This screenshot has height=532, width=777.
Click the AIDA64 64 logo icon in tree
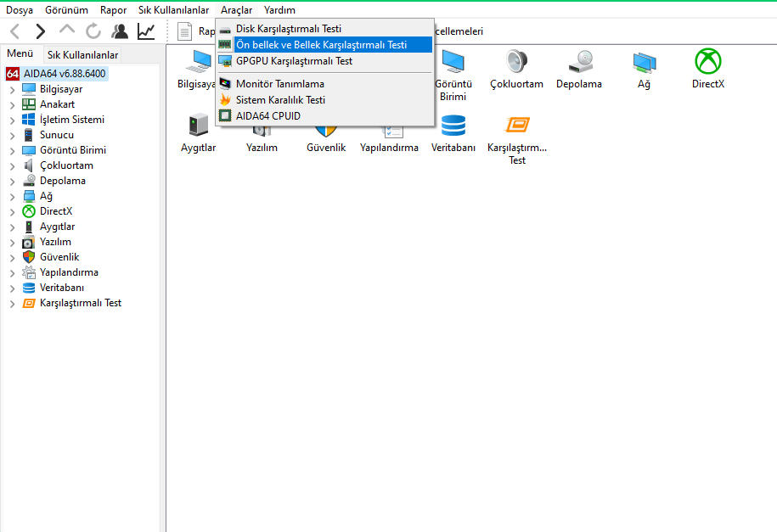pos(13,74)
